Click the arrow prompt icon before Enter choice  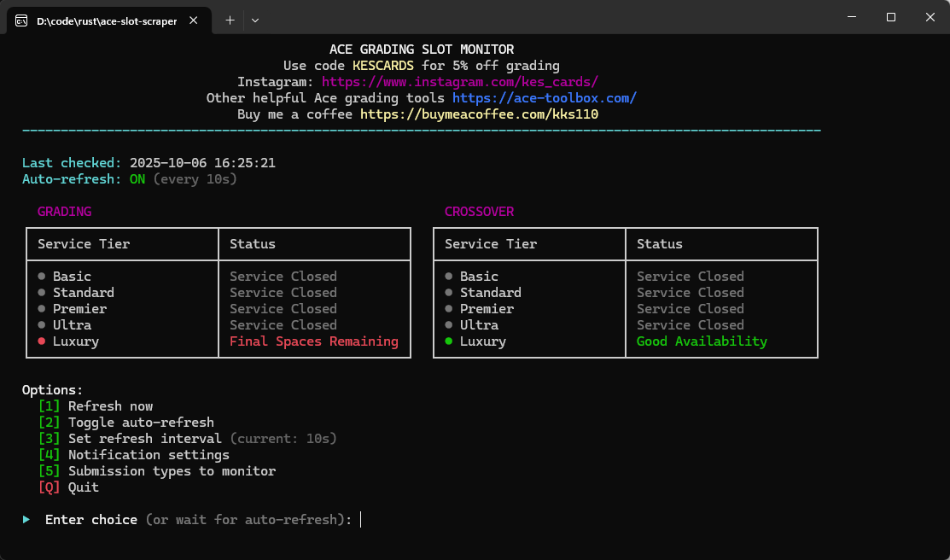[26, 519]
